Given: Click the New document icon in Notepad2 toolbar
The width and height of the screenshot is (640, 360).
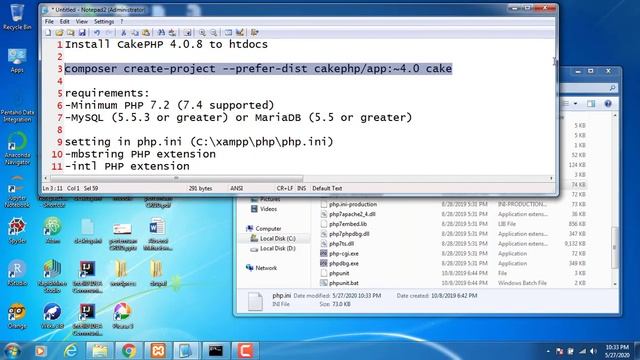Looking at the screenshot, I should click(x=48, y=33).
